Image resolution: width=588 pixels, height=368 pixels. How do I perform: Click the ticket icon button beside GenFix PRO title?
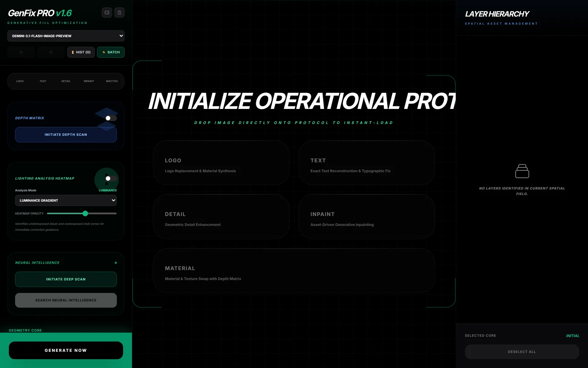[x=107, y=13]
